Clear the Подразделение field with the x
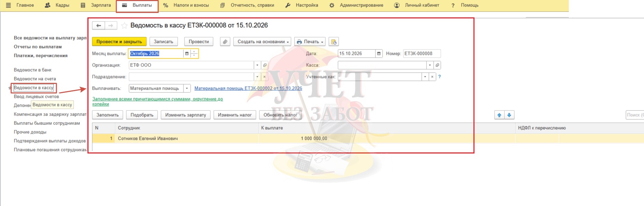Image resolution: width=644 pixels, height=206 pixels. [264, 77]
